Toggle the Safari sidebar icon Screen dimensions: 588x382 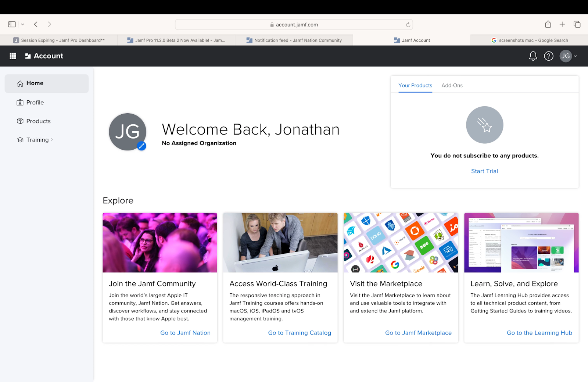click(x=12, y=24)
